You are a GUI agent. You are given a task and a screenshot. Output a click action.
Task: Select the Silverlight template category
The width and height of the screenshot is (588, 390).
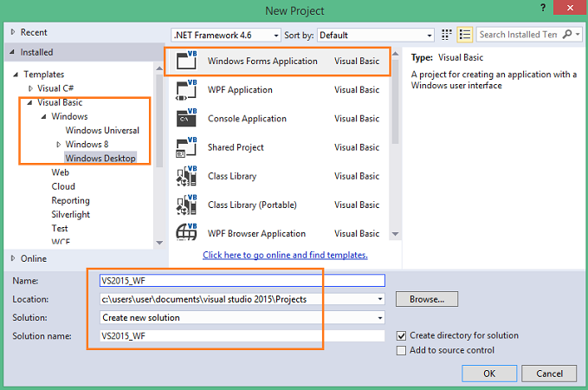(70, 214)
